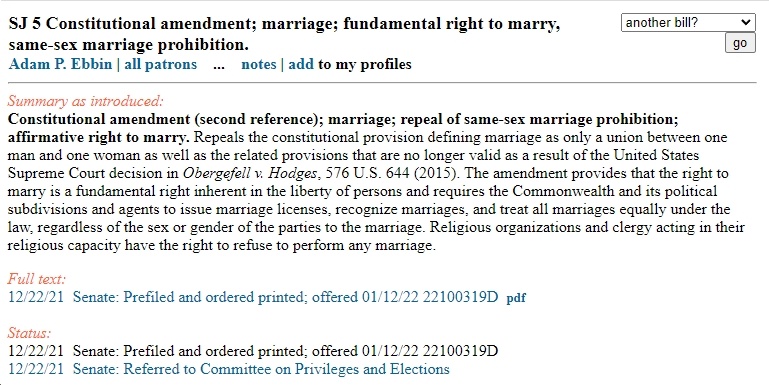The image size is (769, 385).
Task: Click the 'to my profiles' text
Action: pos(365,64)
